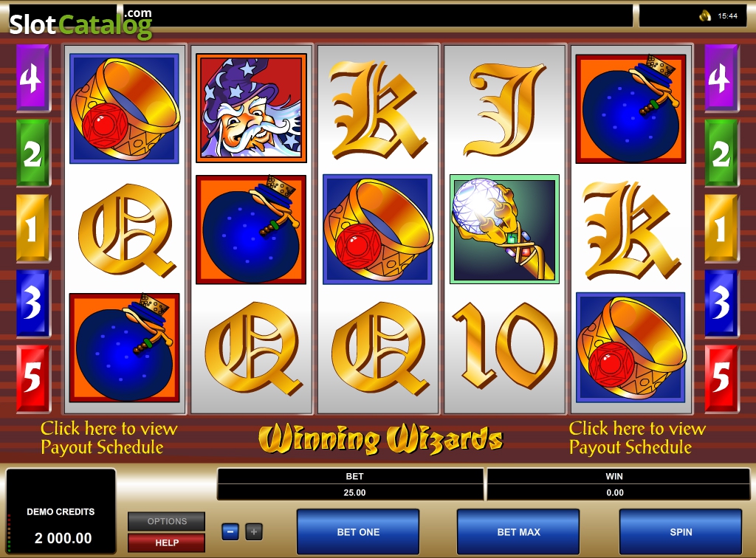Click the gold payline 1 marker on right
This screenshot has height=558, width=756.
[722, 228]
